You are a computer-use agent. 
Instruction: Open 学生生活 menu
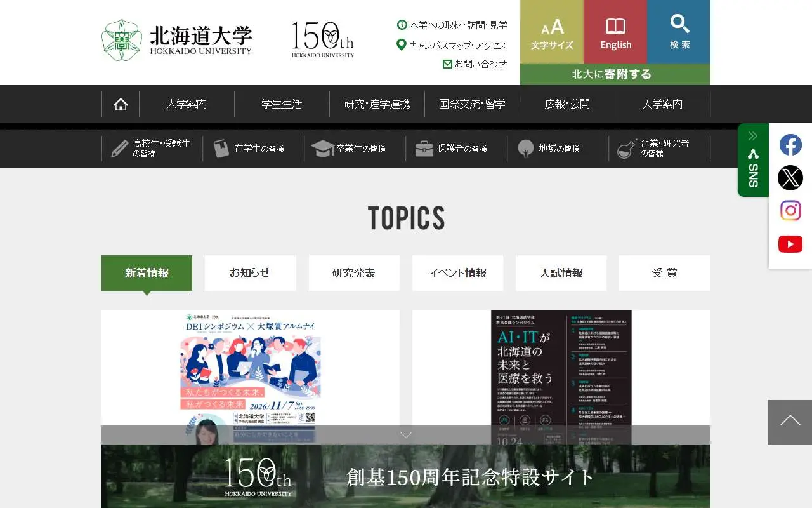click(282, 104)
